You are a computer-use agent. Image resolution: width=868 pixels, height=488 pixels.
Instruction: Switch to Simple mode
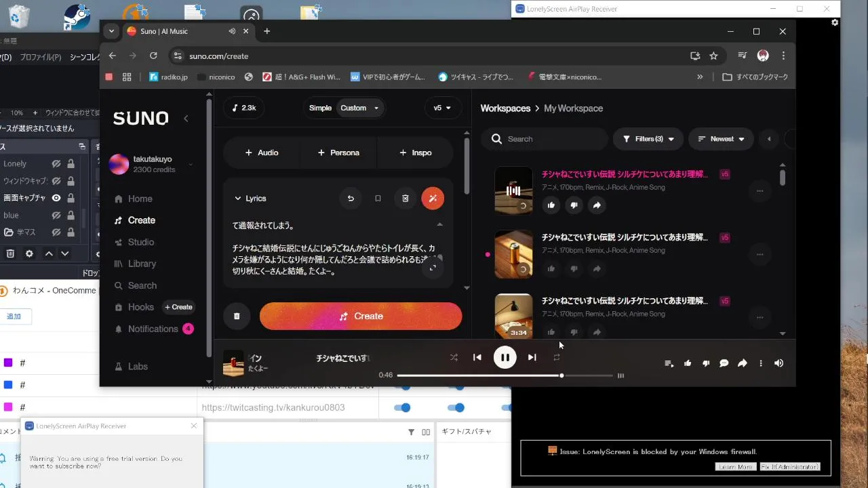pos(320,108)
